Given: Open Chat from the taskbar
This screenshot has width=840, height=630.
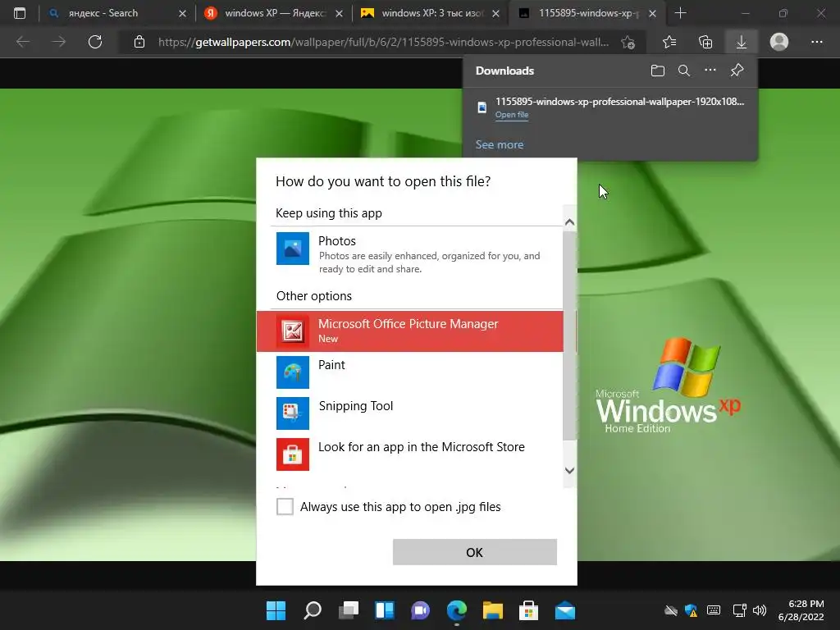Looking at the screenshot, I should [421, 610].
